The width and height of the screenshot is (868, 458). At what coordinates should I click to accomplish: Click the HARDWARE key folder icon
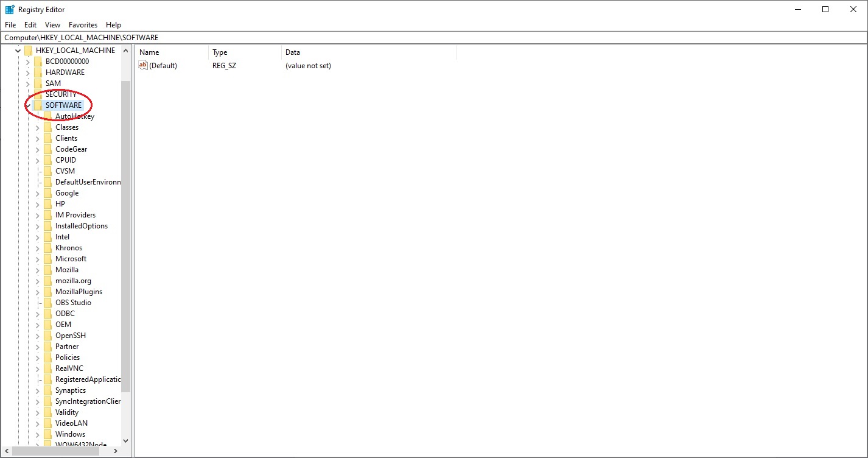click(38, 72)
